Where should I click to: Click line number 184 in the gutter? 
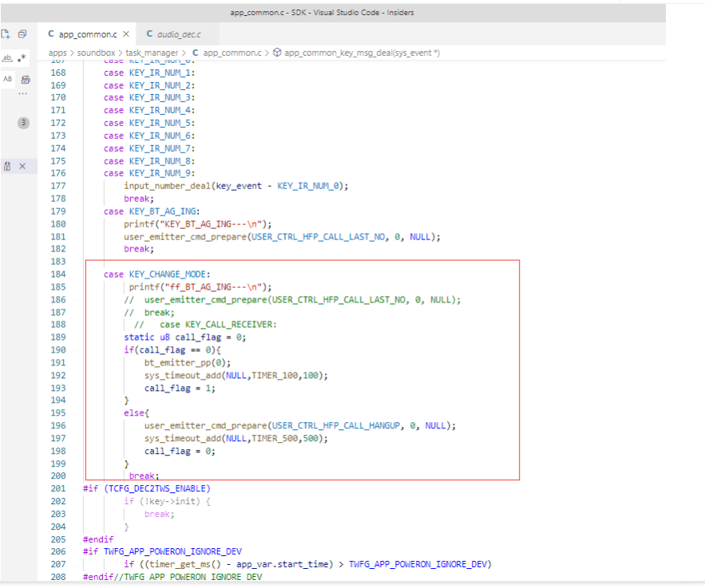(x=58, y=274)
